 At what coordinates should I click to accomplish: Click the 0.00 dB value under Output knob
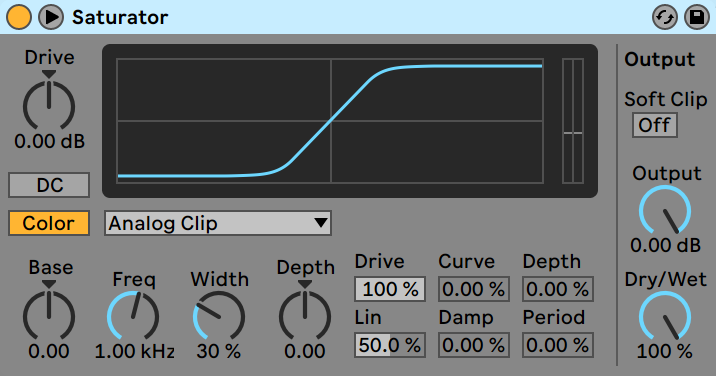[665, 245]
